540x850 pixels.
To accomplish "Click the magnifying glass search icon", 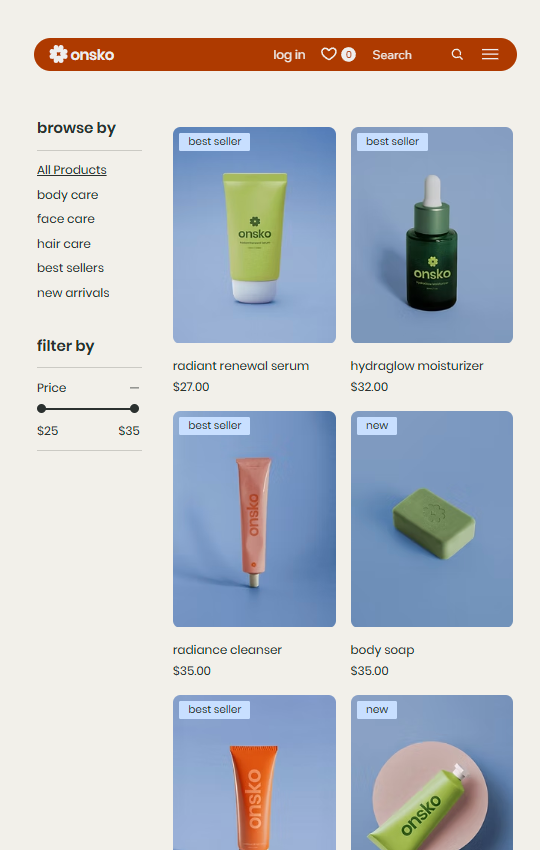I will [457, 54].
